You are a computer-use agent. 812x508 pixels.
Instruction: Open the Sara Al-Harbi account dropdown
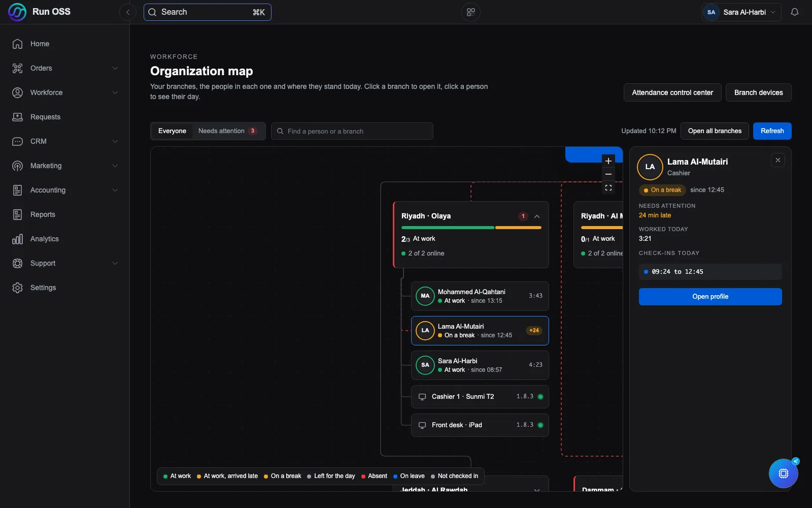741,12
